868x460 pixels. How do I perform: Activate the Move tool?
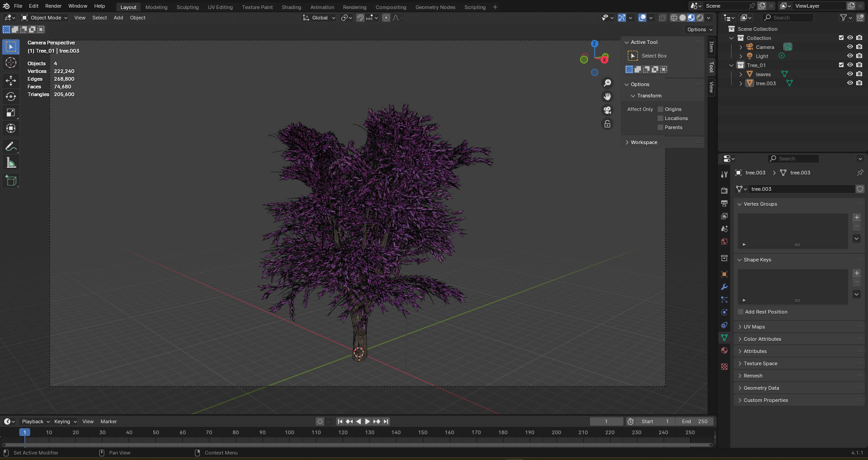click(11, 81)
